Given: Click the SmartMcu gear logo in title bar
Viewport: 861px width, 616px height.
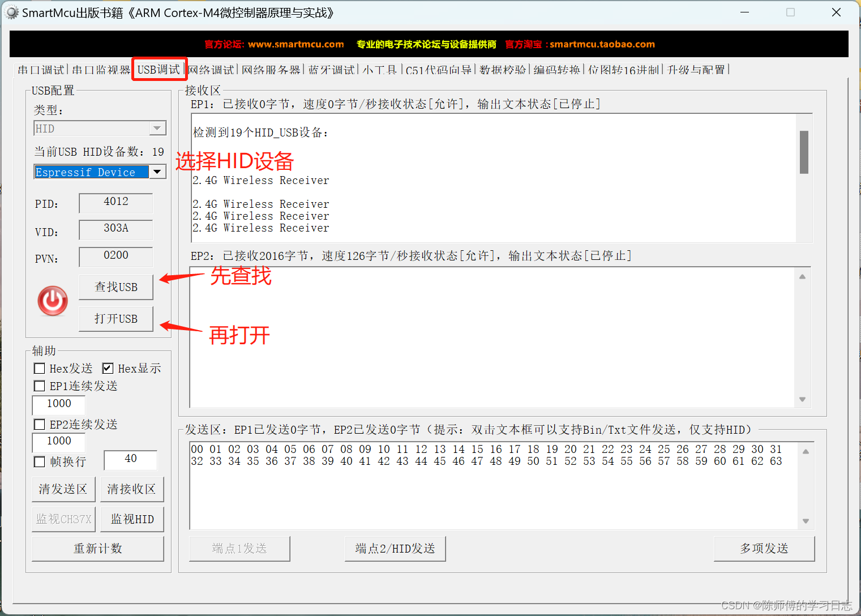Looking at the screenshot, I should click(x=11, y=12).
